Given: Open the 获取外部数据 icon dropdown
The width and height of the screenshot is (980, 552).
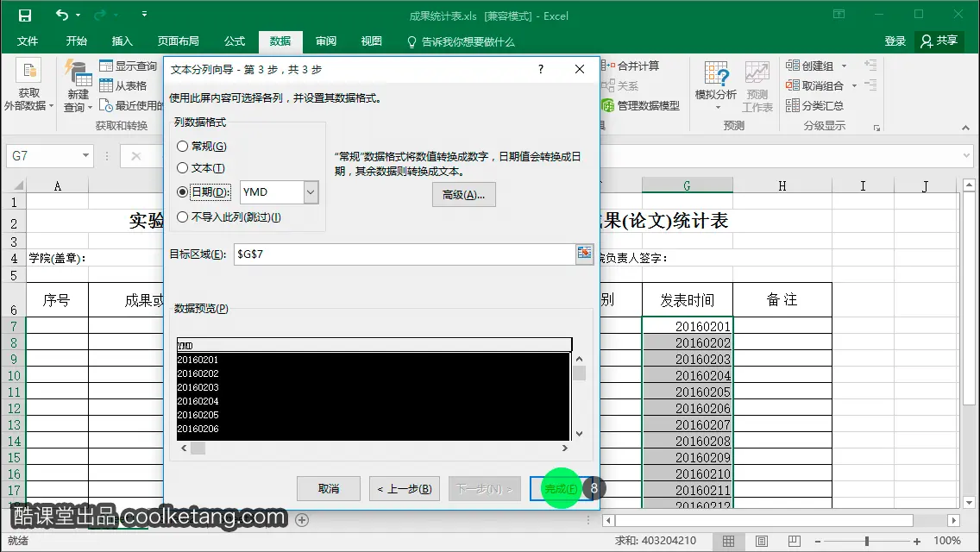Looking at the screenshot, I should tap(28, 85).
